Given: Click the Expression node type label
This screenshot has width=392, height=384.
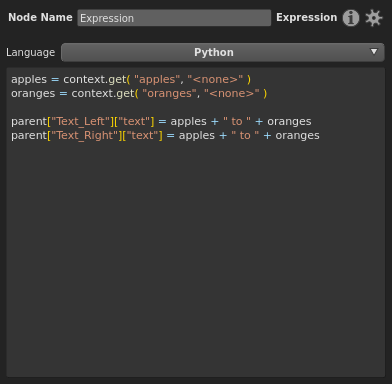Looking at the screenshot, I should click(x=306, y=17).
